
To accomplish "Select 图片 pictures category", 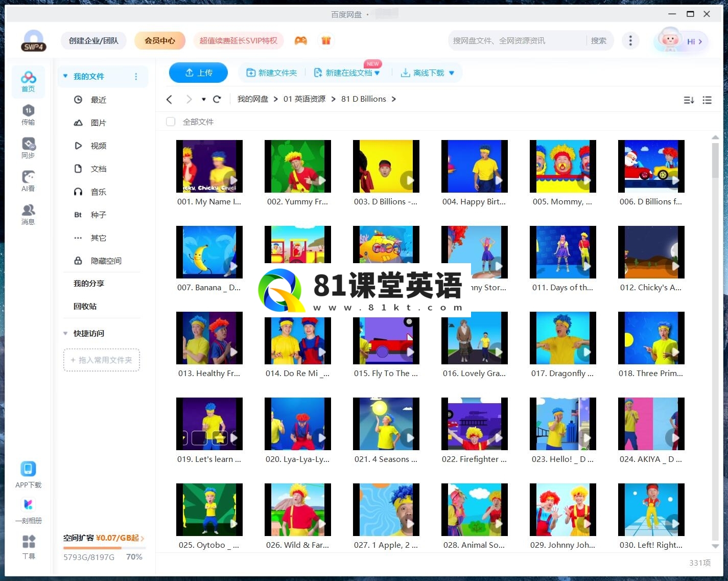I will (x=99, y=123).
